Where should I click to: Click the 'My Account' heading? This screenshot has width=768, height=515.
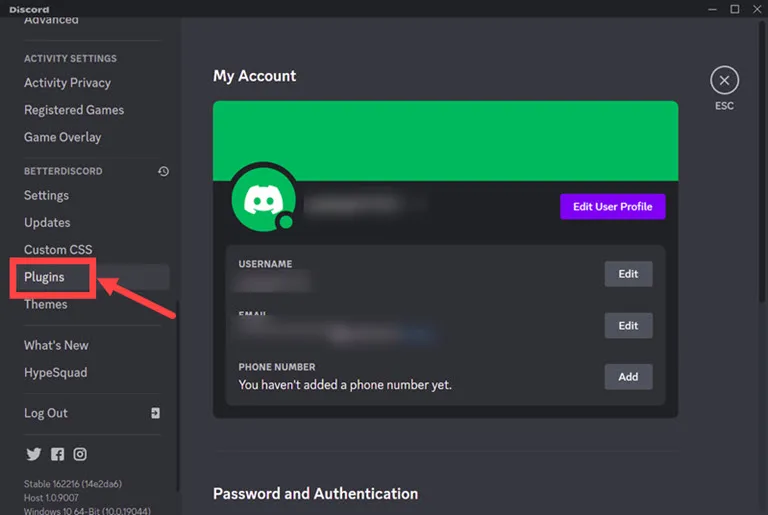point(254,76)
